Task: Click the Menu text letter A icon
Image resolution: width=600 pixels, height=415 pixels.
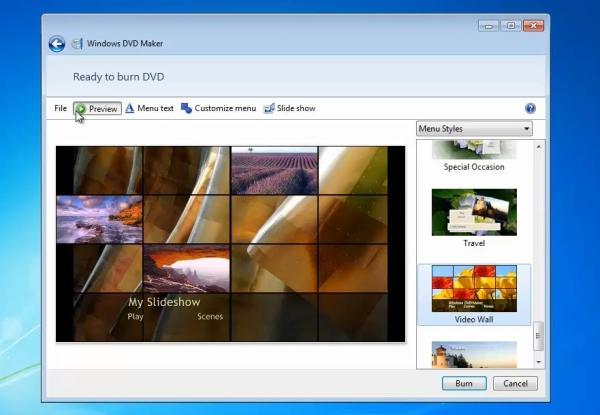Action: (130, 108)
